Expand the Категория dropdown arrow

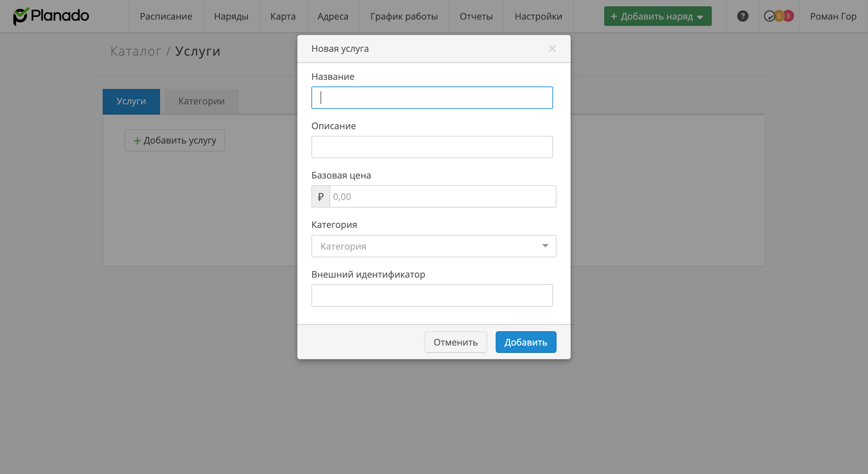coord(545,246)
